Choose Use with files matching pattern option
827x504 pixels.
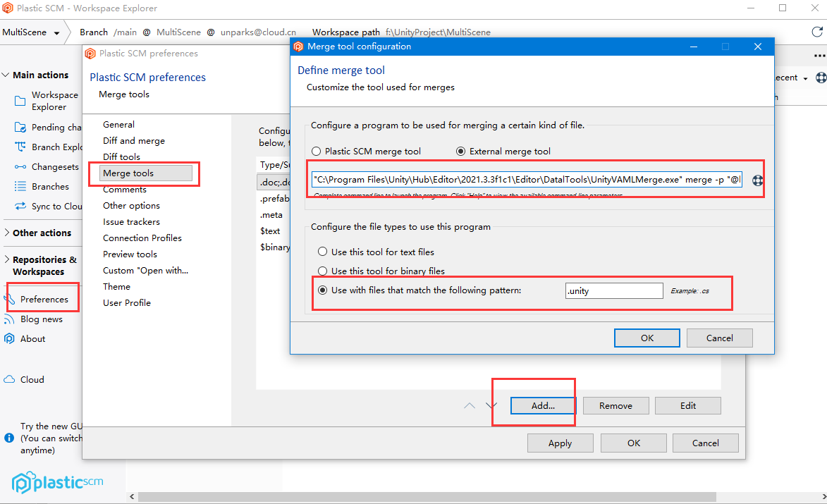pos(322,290)
